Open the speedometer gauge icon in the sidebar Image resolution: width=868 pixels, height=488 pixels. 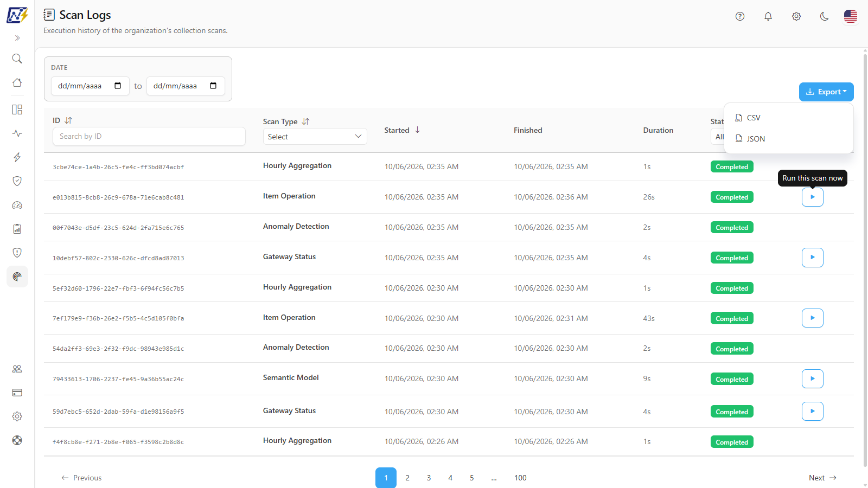[17, 205]
